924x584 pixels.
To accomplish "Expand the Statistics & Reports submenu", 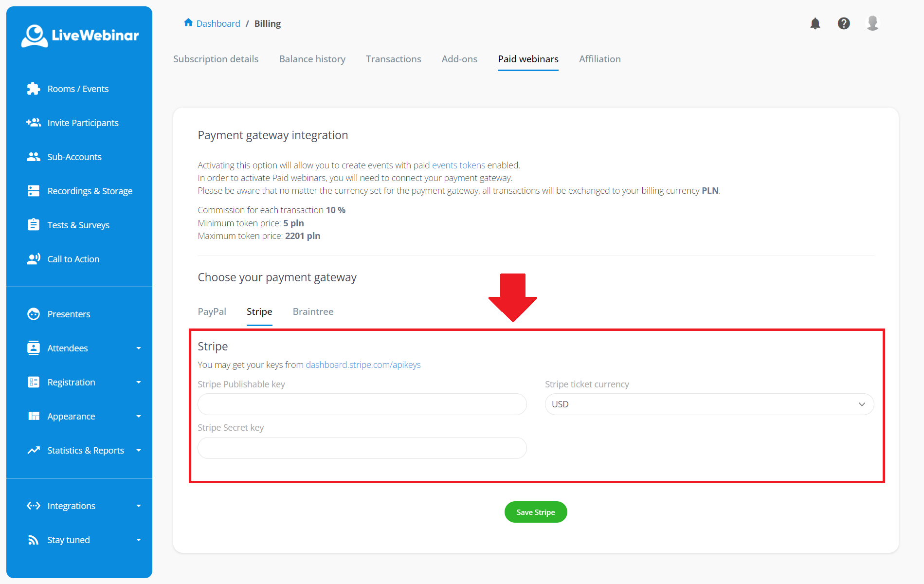I will coord(139,451).
